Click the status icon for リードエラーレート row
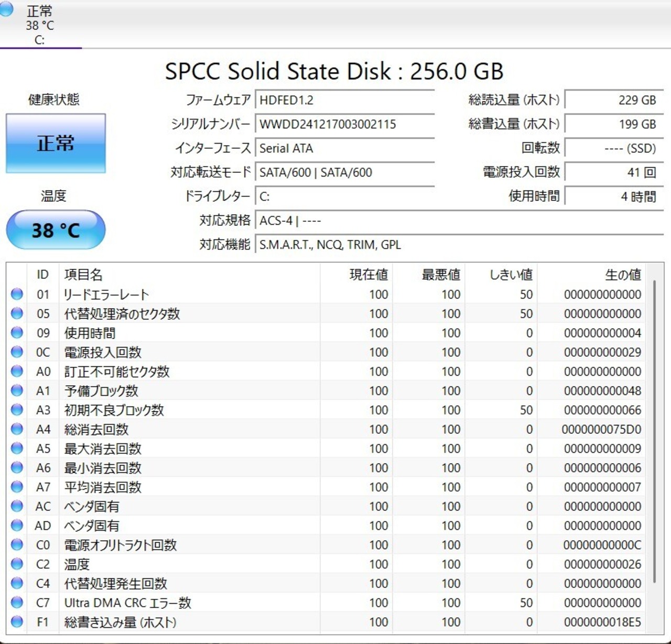This screenshot has width=671, height=644. click(17, 294)
